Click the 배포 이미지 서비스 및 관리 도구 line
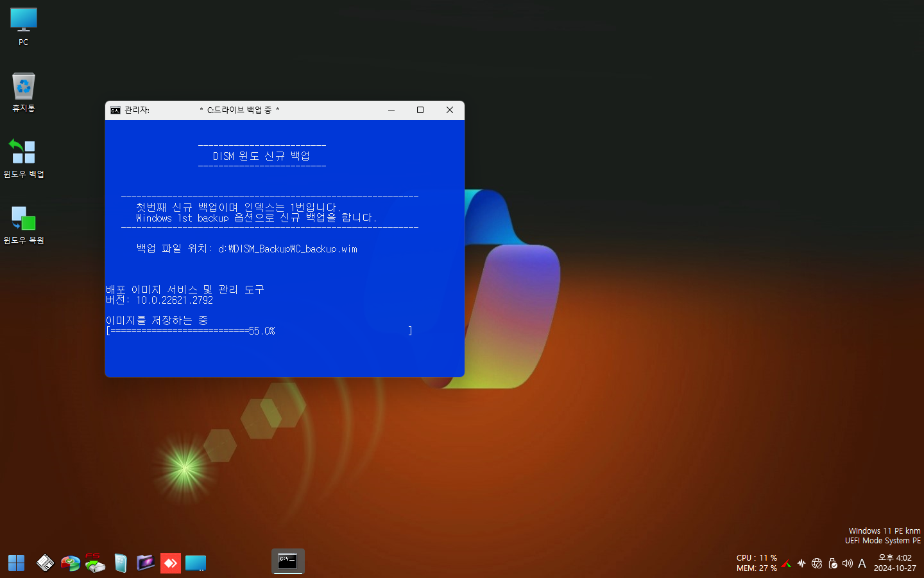 (185, 290)
